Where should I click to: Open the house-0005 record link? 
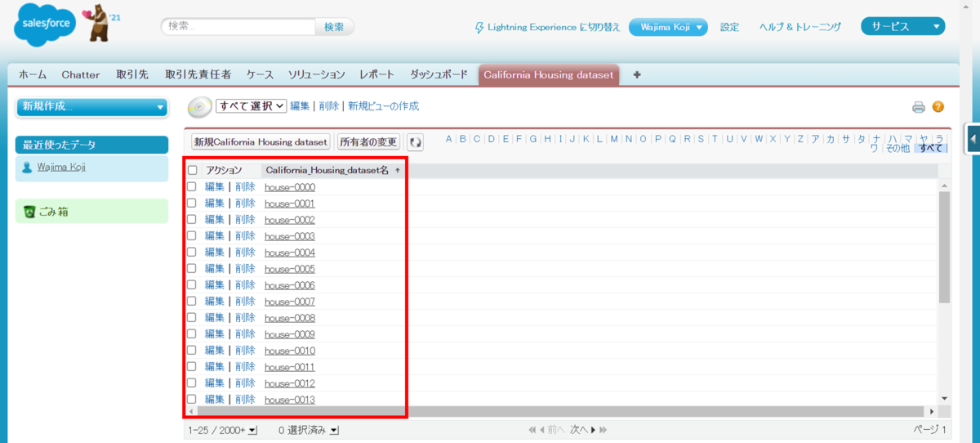point(290,269)
